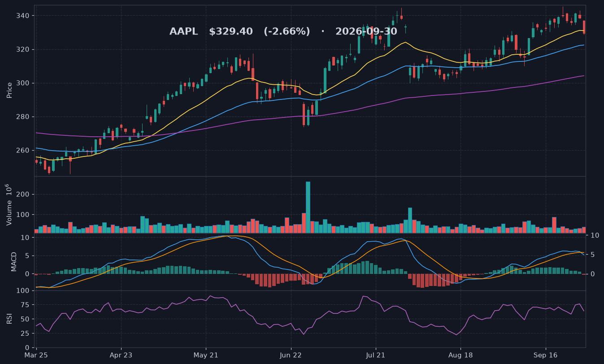The height and width of the screenshot is (364, 604).
Task: Click the last red candlestick on Sep 30
Action: pyautogui.click(x=584, y=27)
